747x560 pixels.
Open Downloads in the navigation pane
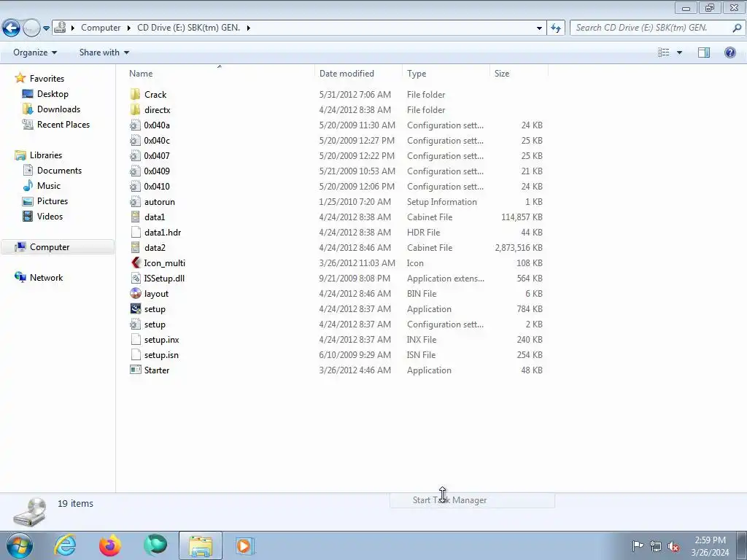click(x=58, y=109)
